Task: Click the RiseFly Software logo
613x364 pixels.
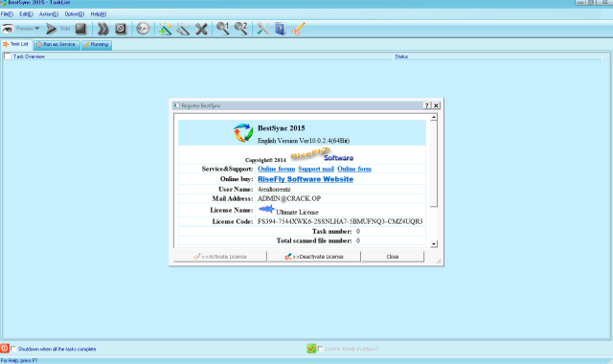Action: (x=322, y=155)
